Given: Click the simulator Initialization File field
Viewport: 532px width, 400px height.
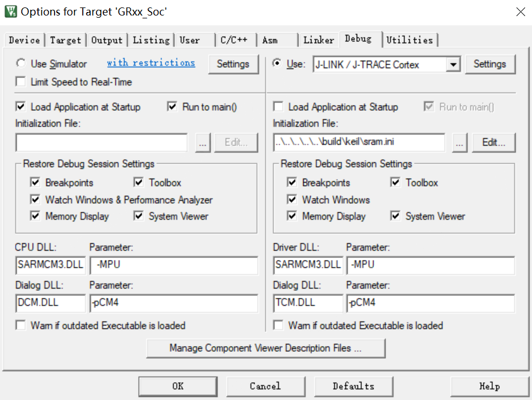Looking at the screenshot, I should click(x=102, y=142).
